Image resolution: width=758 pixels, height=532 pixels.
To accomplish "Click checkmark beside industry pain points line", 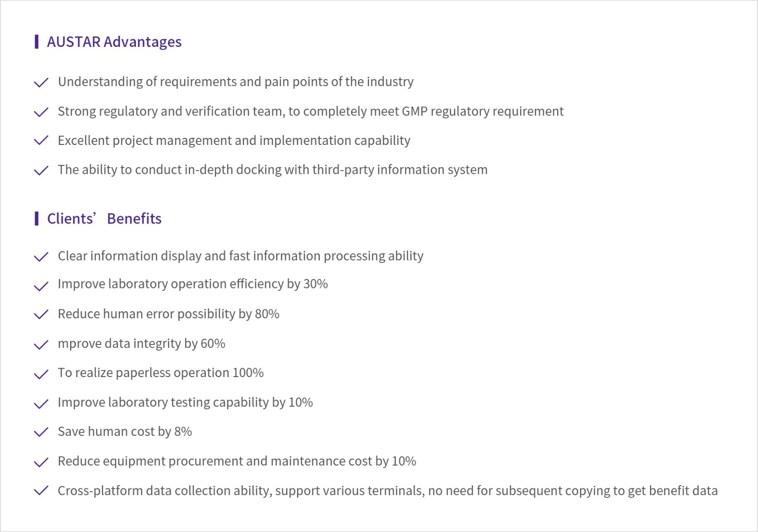I will pyautogui.click(x=41, y=82).
